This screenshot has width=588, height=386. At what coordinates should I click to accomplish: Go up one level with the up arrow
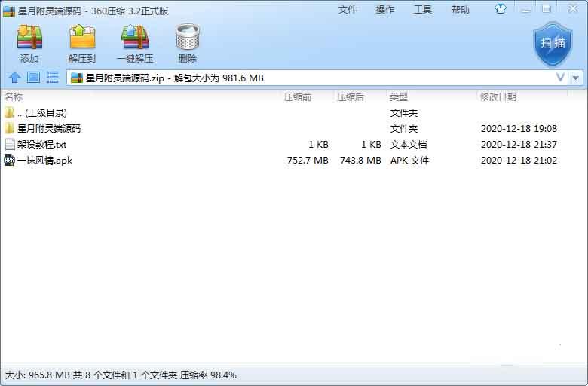pyautogui.click(x=14, y=78)
